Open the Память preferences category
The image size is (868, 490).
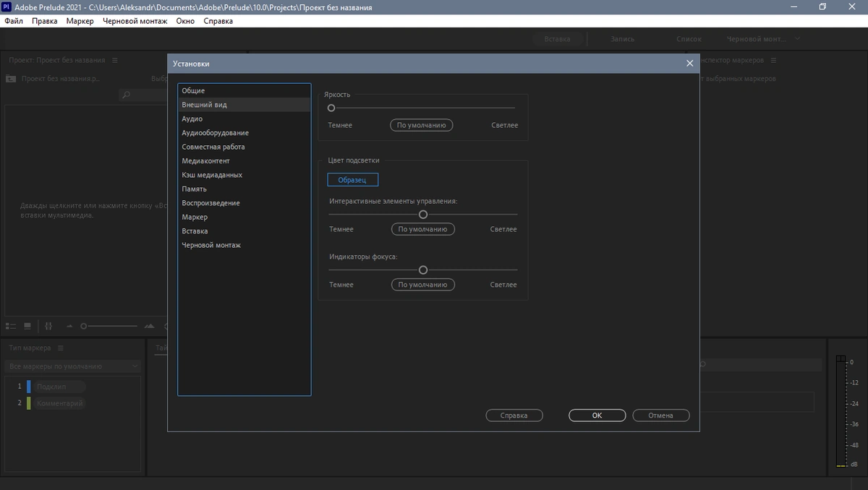click(244, 189)
